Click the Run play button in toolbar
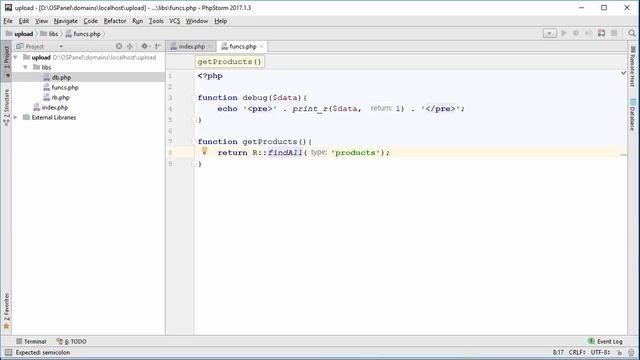Image resolution: width=640 pixels, height=360 pixels. click(564, 33)
